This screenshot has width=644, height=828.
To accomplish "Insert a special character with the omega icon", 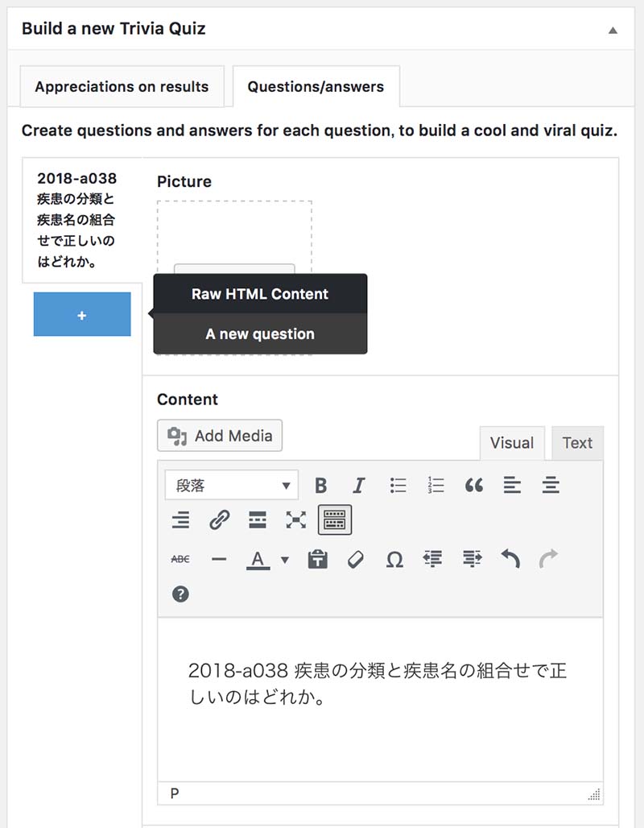I will (394, 559).
